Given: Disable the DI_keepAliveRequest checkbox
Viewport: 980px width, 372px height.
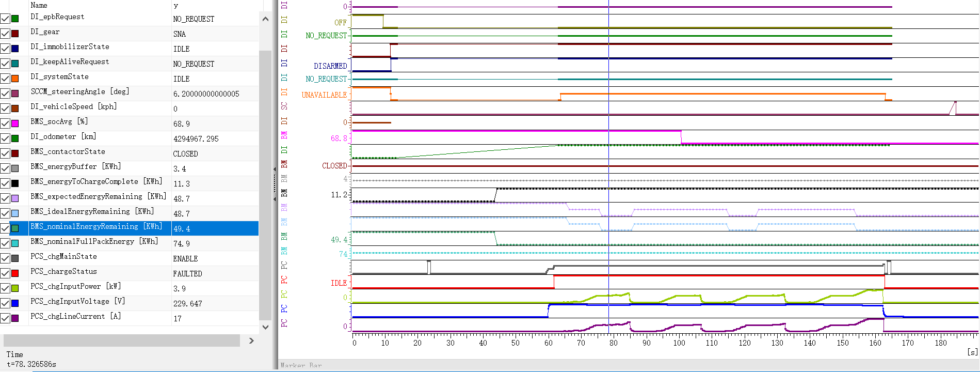Looking at the screenshot, I should point(5,64).
